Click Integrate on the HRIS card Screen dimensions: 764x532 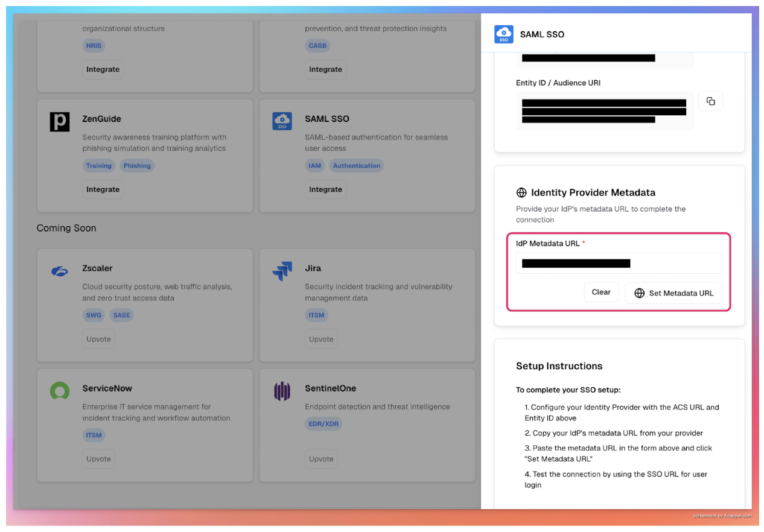(103, 69)
